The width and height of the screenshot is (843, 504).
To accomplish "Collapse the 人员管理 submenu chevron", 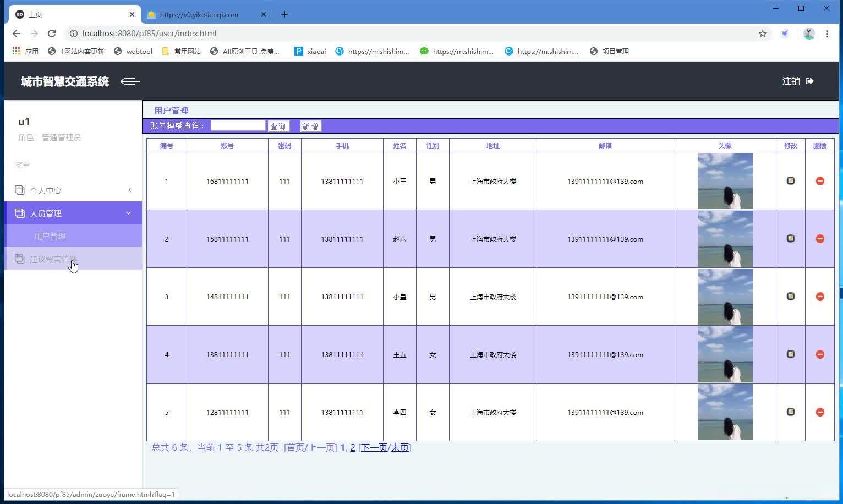I will 128,213.
